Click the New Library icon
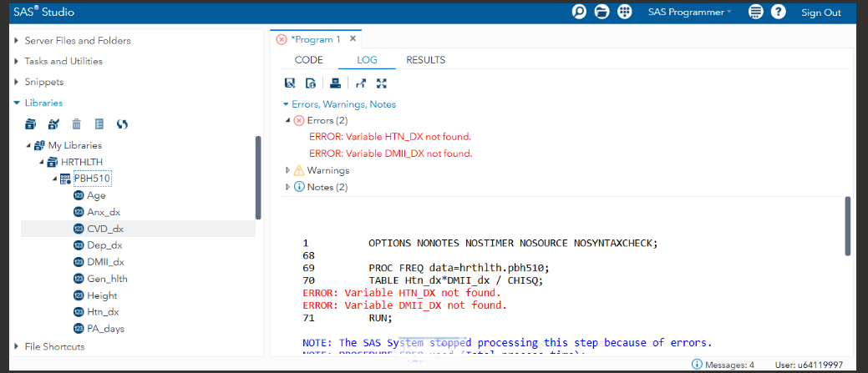Viewport: 868px width, 373px height. click(x=31, y=124)
